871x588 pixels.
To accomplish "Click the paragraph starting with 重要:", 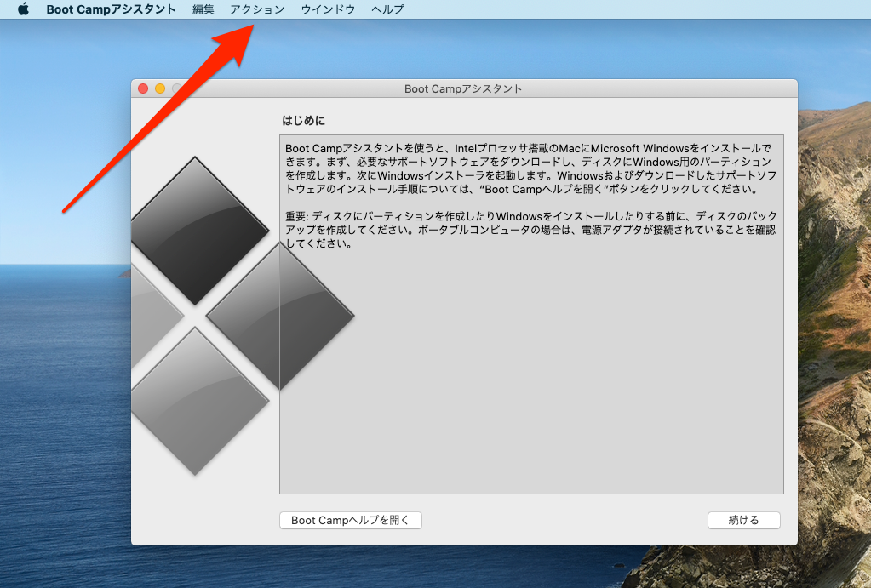I will [531, 229].
